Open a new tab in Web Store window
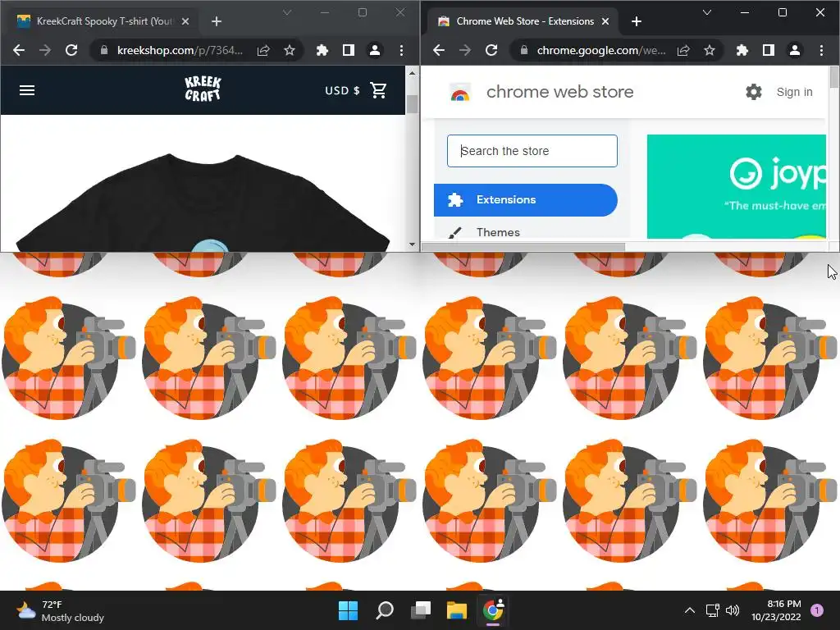Viewport: 840px width, 630px height. (x=637, y=21)
